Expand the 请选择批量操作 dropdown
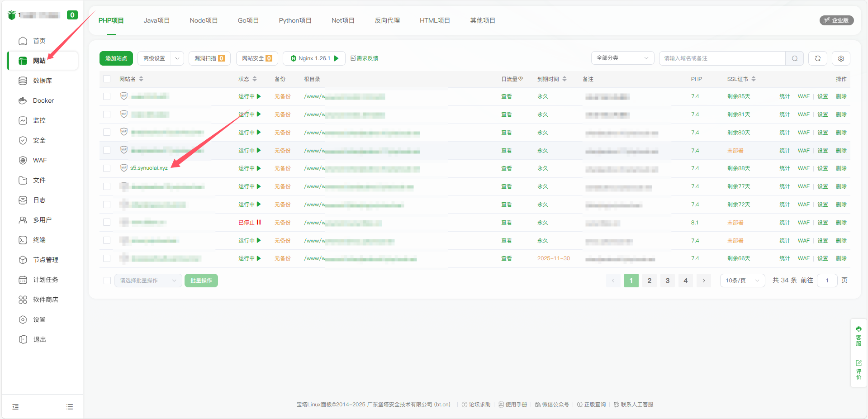The image size is (868, 419). pyautogui.click(x=148, y=281)
